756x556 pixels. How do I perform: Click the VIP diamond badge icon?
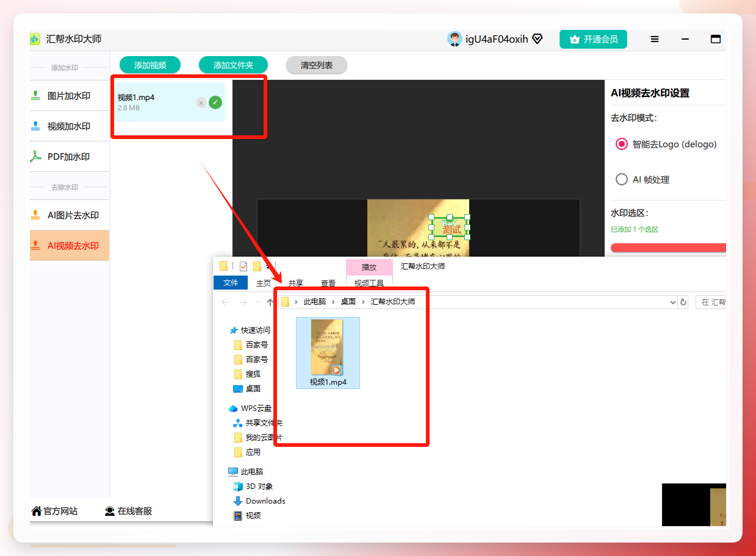click(x=538, y=39)
